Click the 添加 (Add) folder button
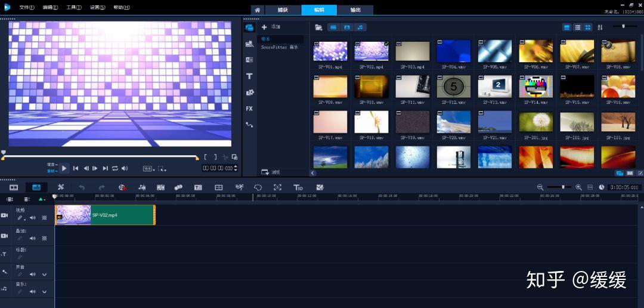Image resolution: width=644 pixels, height=308 pixels. pos(270,27)
